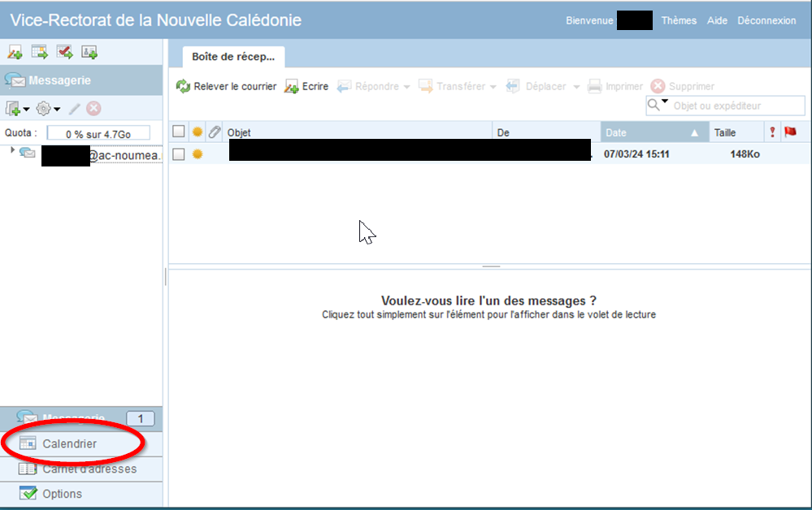Open the new folder dropdown arrow
812x510 pixels.
[x=26, y=109]
